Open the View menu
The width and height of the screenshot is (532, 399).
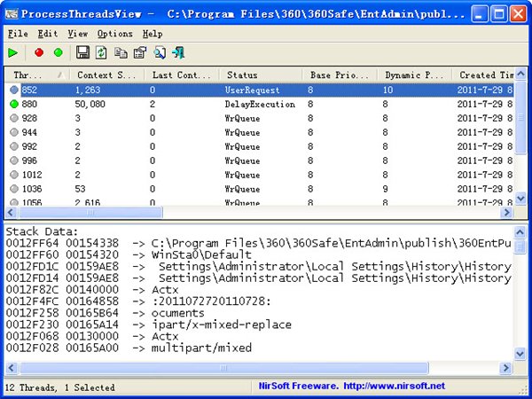pos(77,34)
